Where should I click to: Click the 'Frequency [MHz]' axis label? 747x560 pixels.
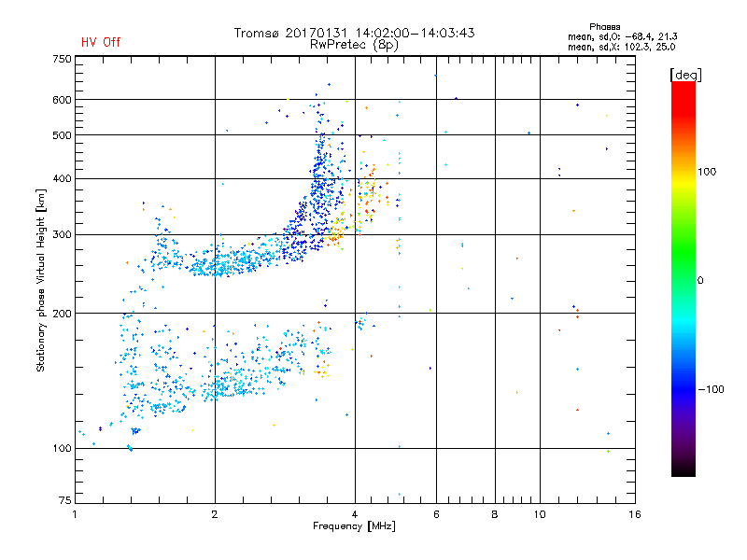354,526
